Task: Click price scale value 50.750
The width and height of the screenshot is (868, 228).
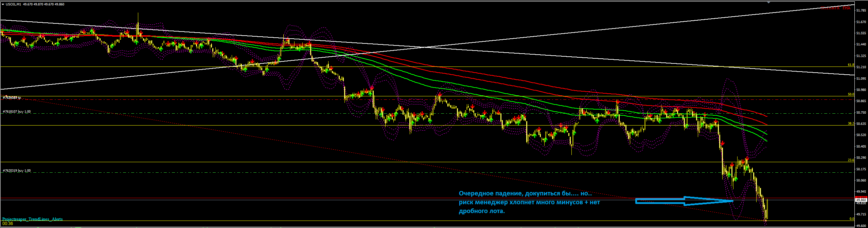Action: point(861,113)
